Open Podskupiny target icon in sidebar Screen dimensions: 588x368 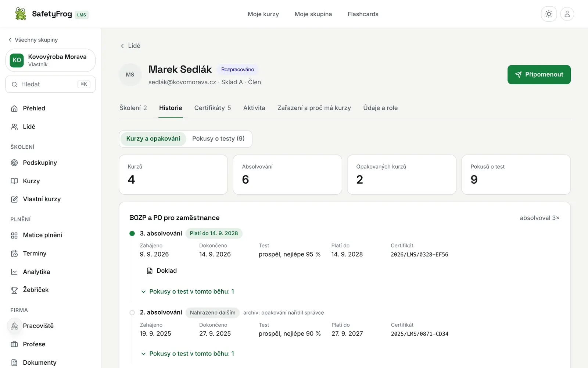(14, 163)
